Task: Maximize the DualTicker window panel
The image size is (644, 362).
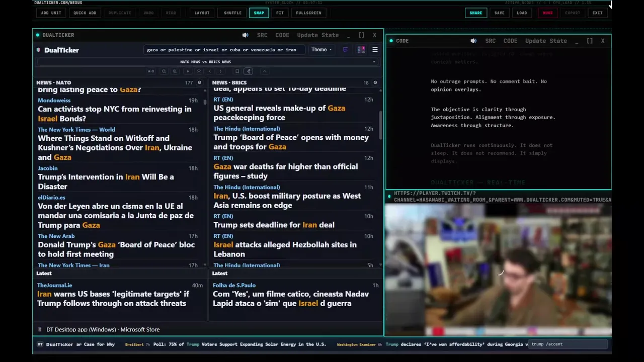Action: pyautogui.click(x=361, y=35)
